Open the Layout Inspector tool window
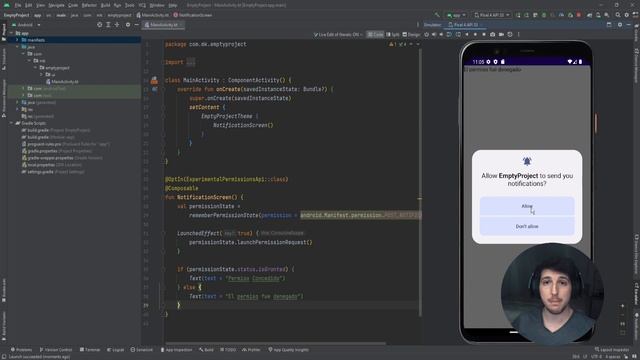640x360 pixels. click(612, 350)
